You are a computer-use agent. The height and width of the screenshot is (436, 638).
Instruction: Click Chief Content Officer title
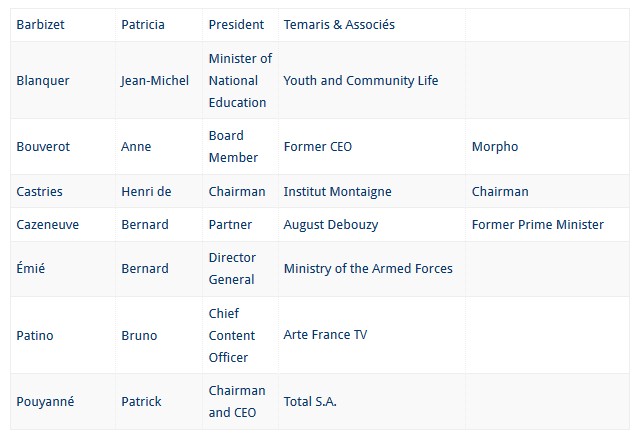coord(232,336)
